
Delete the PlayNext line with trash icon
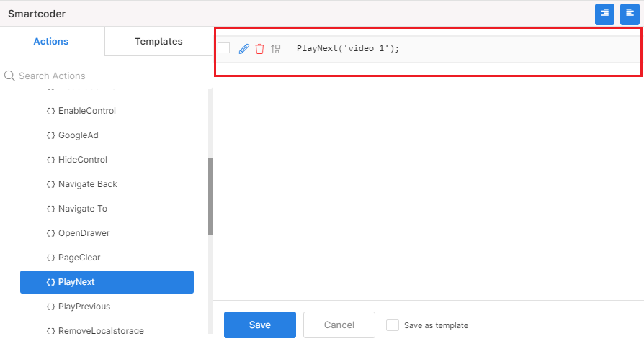[x=259, y=49]
